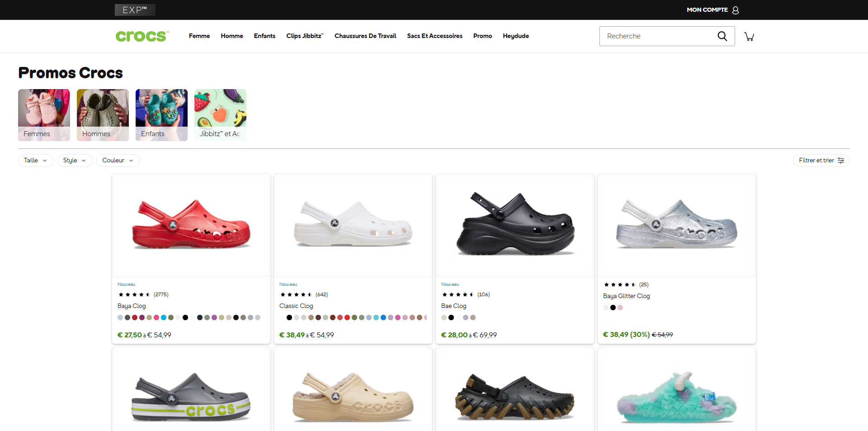Go to the Crocs logo homepage
868x431 pixels.
[142, 36]
